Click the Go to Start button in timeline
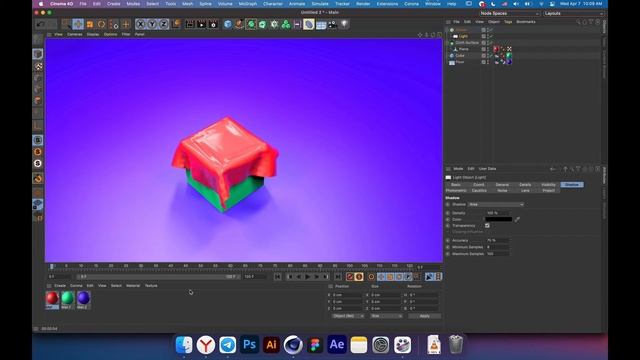Image resolution: width=640 pixels, height=360 pixels. (278, 277)
